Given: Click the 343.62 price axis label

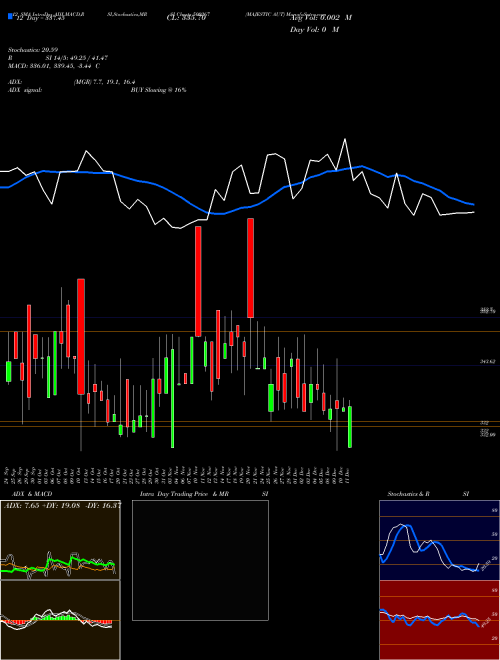Looking at the screenshot, I should click(488, 361).
